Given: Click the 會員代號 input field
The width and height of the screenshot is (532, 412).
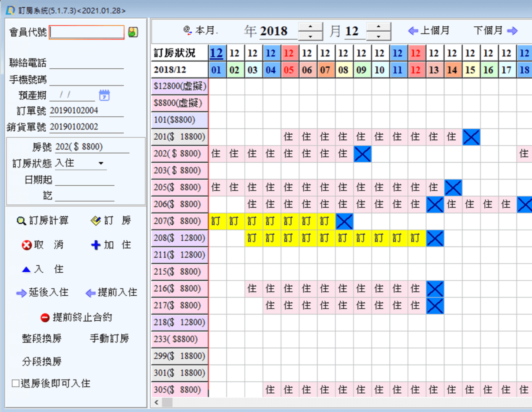Looking at the screenshot, I should click(87, 32).
